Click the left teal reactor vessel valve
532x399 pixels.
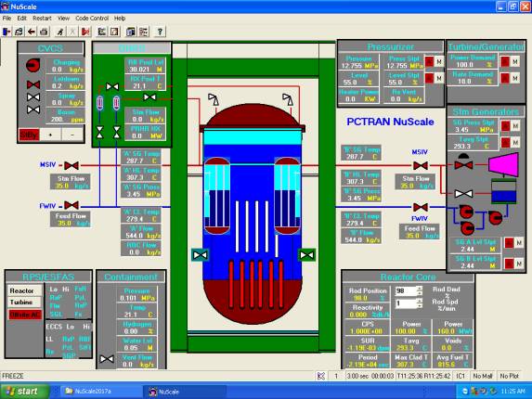tap(201, 255)
